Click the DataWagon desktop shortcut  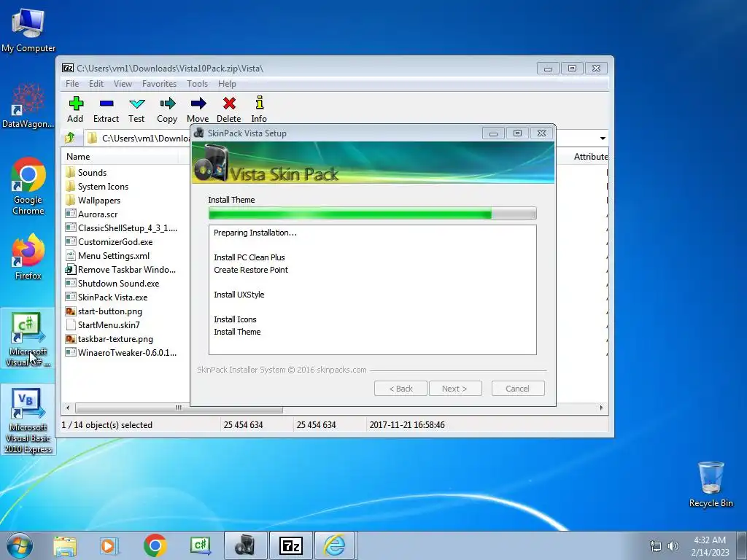(x=28, y=106)
